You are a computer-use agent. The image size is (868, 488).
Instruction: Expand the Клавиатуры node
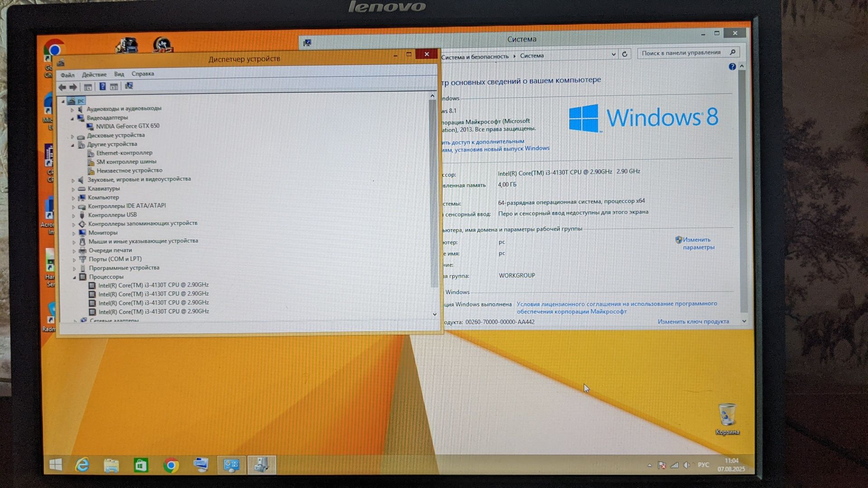click(x=73, y=189)
